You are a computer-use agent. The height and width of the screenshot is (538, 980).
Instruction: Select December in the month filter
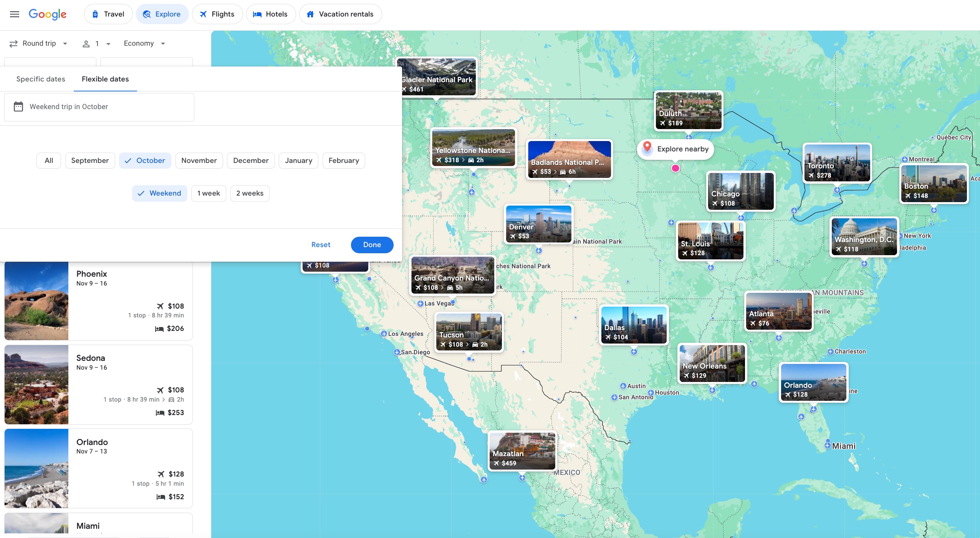[250, 160]
